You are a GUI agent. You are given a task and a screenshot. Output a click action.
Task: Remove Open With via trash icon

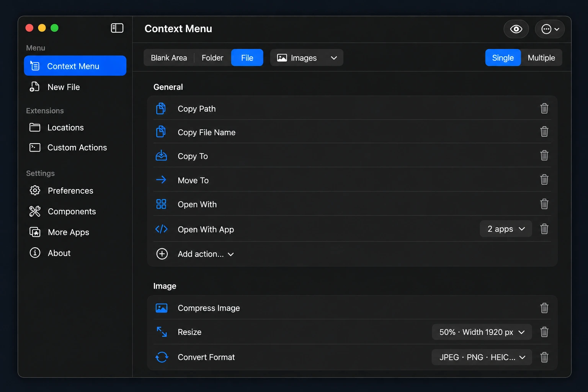click(544, 204)
